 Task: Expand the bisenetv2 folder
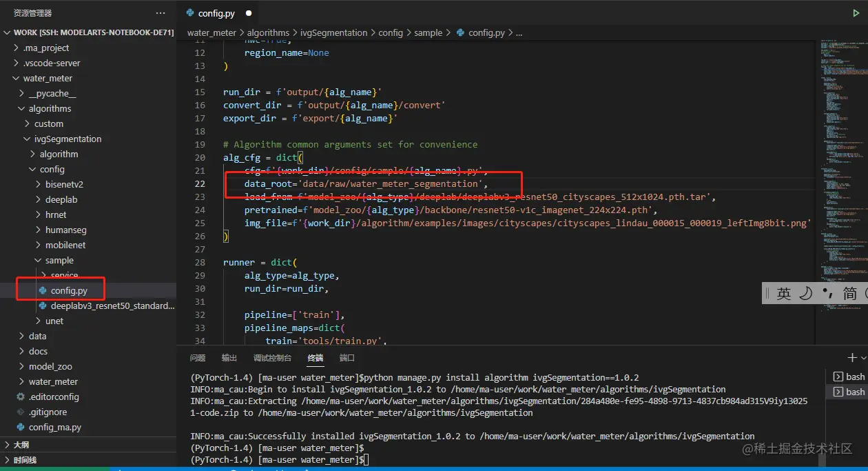tap(39, 185)
